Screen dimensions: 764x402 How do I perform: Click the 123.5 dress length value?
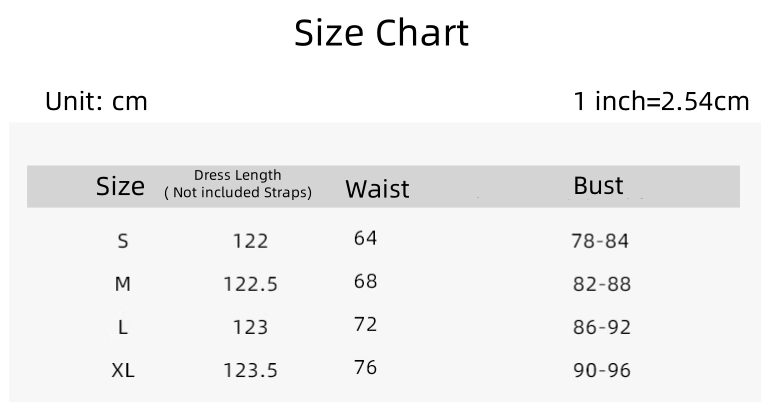[x=250, y=370]
